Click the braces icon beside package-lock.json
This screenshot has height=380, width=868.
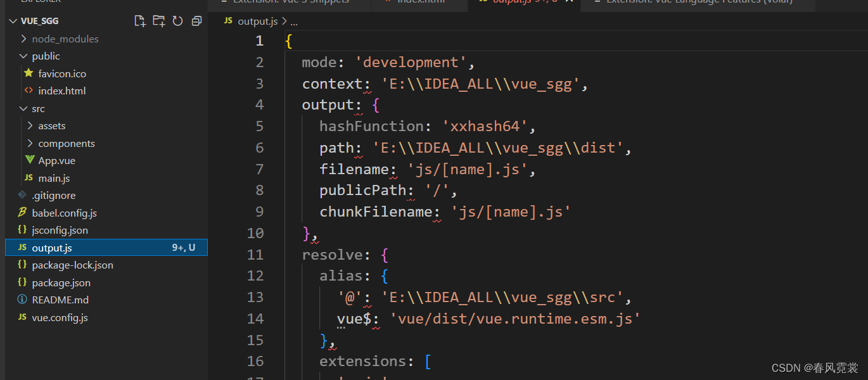(22, 265)
